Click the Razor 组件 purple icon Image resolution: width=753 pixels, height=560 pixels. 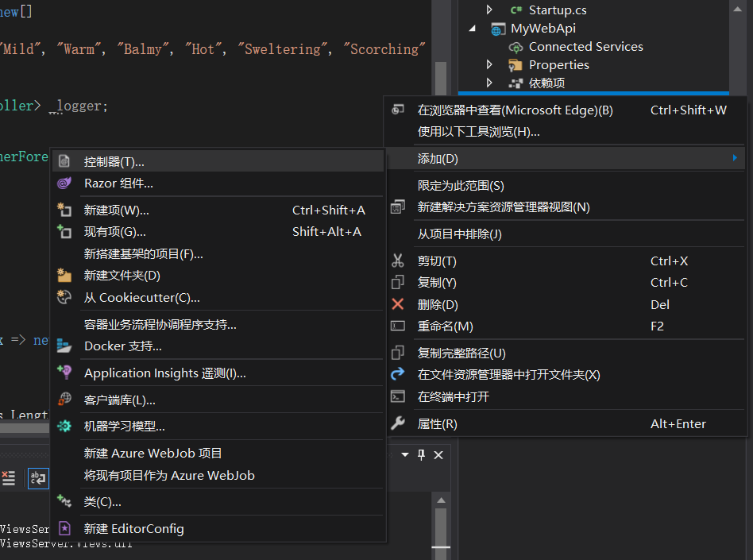64,183
